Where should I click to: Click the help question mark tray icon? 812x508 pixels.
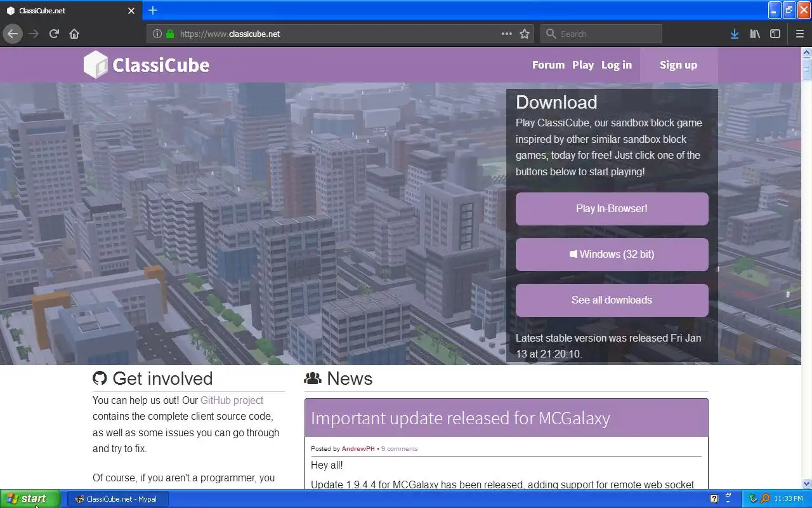pyautogui.click(x=714, y=498)
